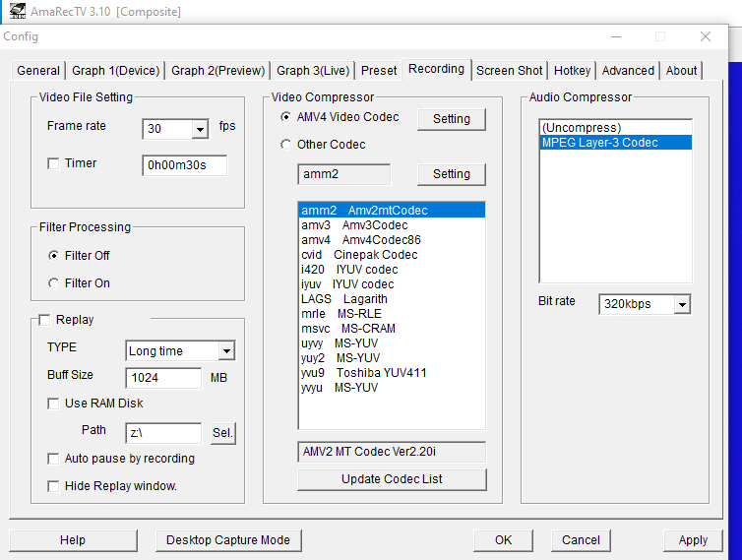Viewport: 742px width, 560px height.
Task: Click Update Codec List button
Action: (x=392, y=479)
